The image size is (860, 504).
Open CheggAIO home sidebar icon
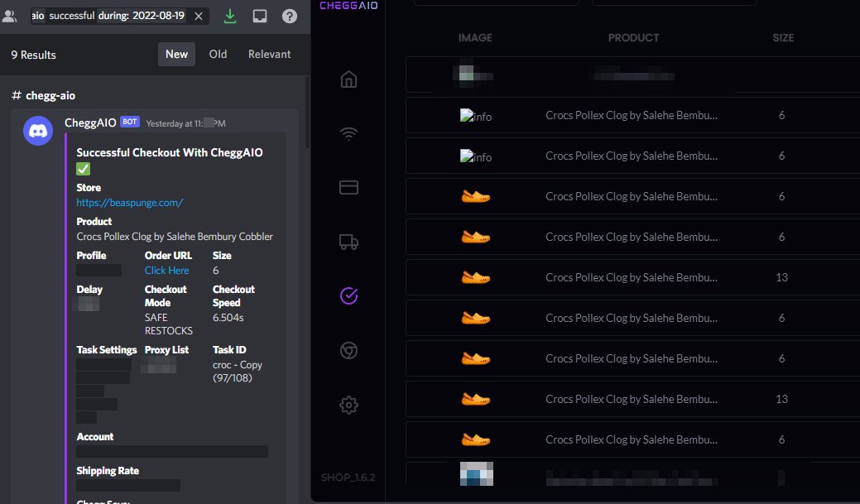[348, 79]
